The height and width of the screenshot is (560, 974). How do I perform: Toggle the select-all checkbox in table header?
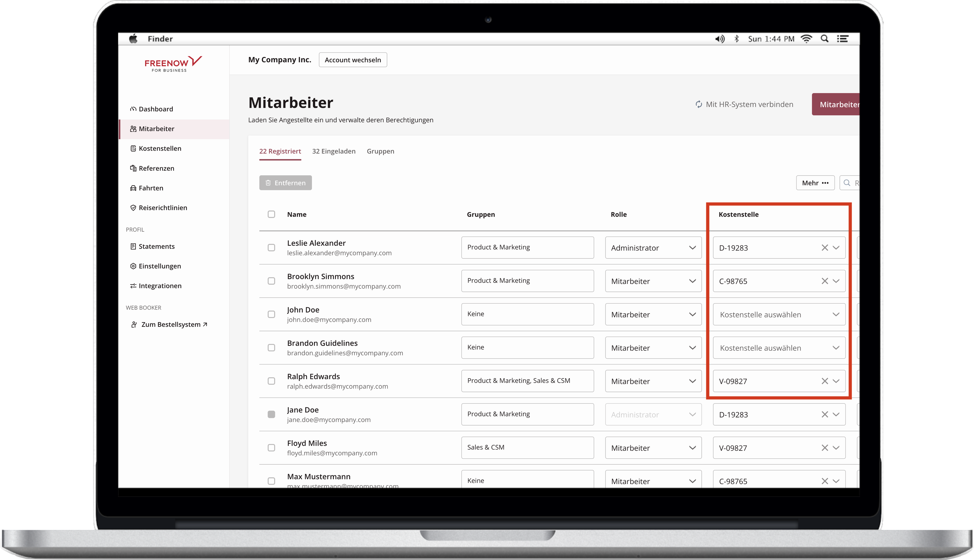271,214
